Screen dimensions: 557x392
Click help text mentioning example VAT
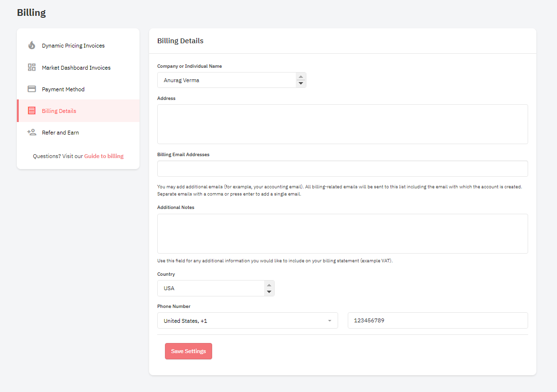[275, 261]
